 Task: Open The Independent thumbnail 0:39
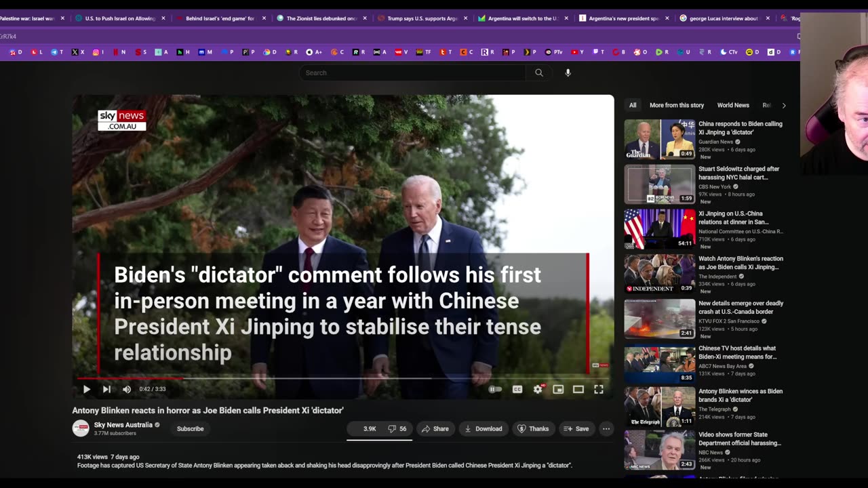(x=660, y=274)
